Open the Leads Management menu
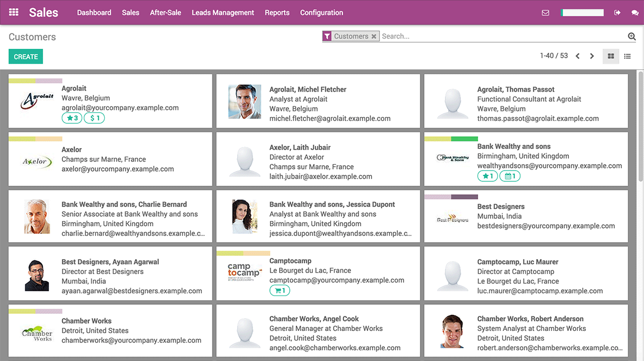 coord(223,12)
